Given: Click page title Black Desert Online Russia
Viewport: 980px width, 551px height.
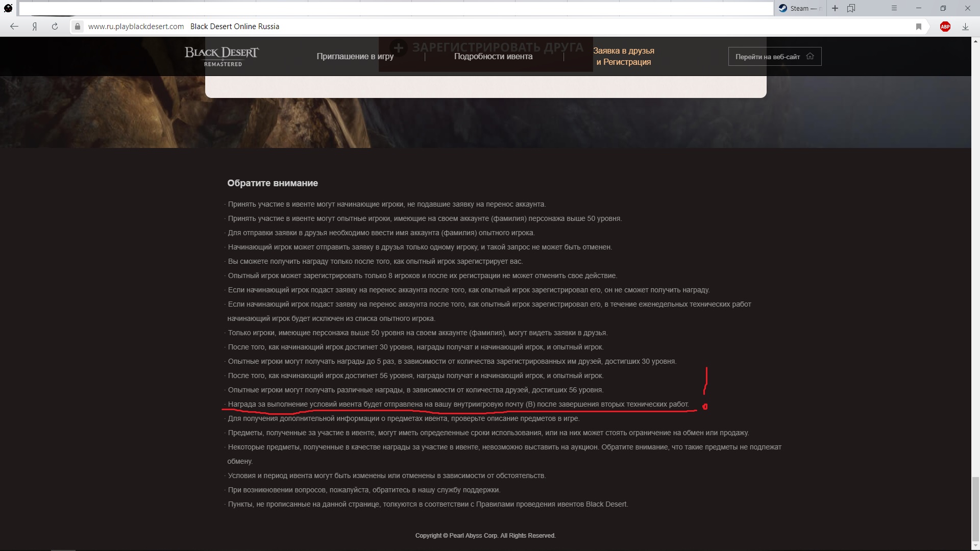Looking at the screenshot, I should pos(235,27).
